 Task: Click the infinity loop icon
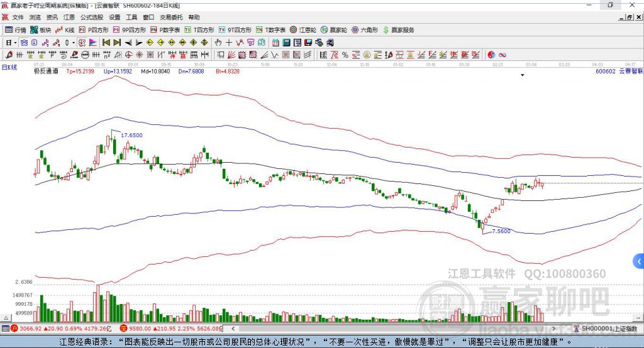pyautogui.click(x=502, y=55)
